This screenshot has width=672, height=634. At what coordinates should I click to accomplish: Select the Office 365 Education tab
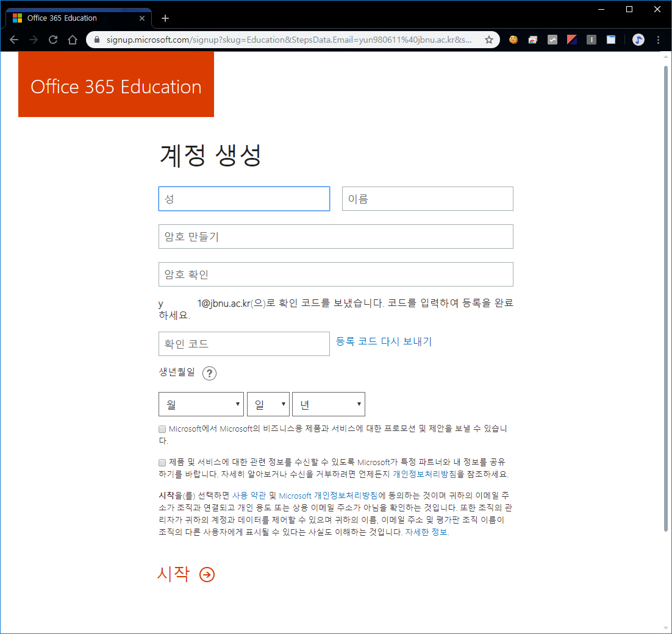tap(79, 18)
